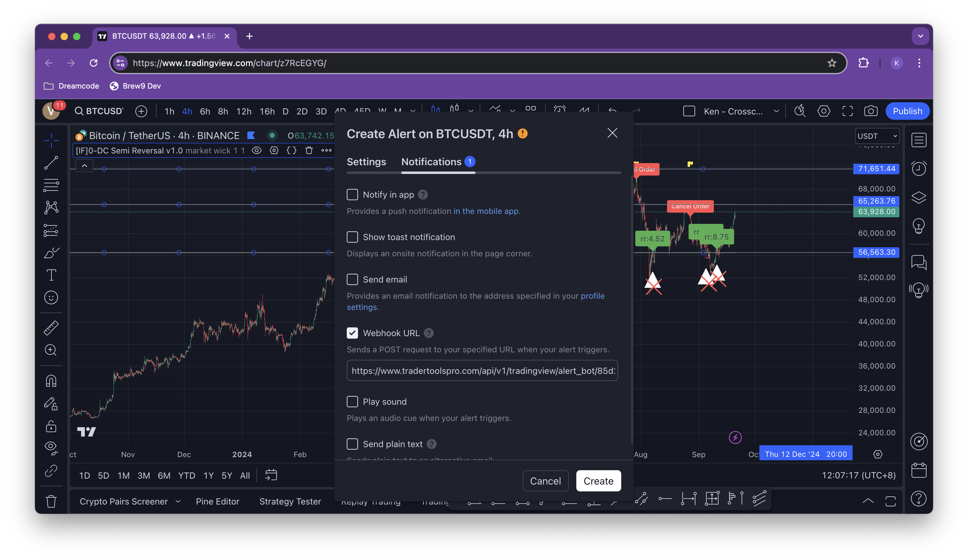Enable the Notify in app checkbox
This screenshot has width=968, height=560.
pyautogui.click(x=352, y=194)
